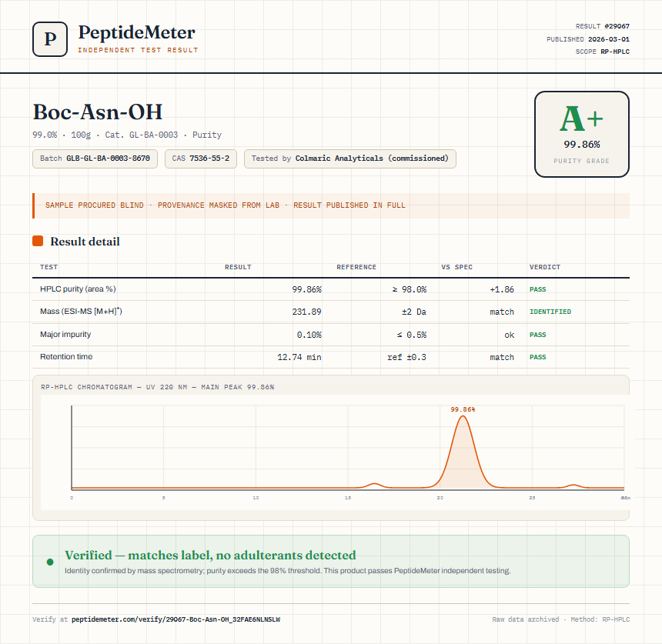Click the IDENTIFIED verdict label
This screenshot has width=662, height=644.
(x=550, y=312)
